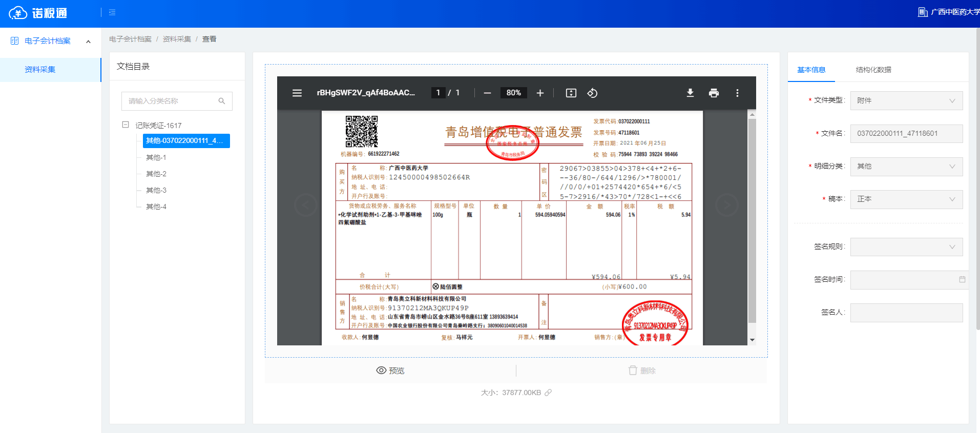Switch to the 结构化数据 tab
Viewport: 980px width, 433px height.
tap(873, 70)
